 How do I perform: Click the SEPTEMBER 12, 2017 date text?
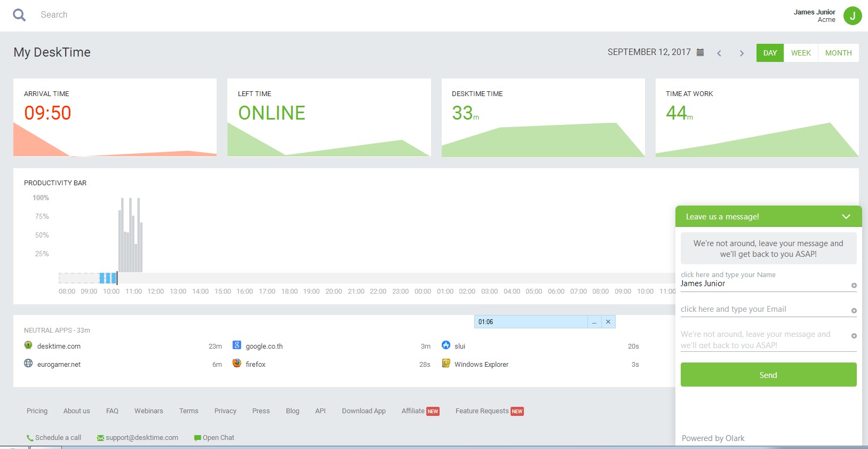[x=649, y=52]
